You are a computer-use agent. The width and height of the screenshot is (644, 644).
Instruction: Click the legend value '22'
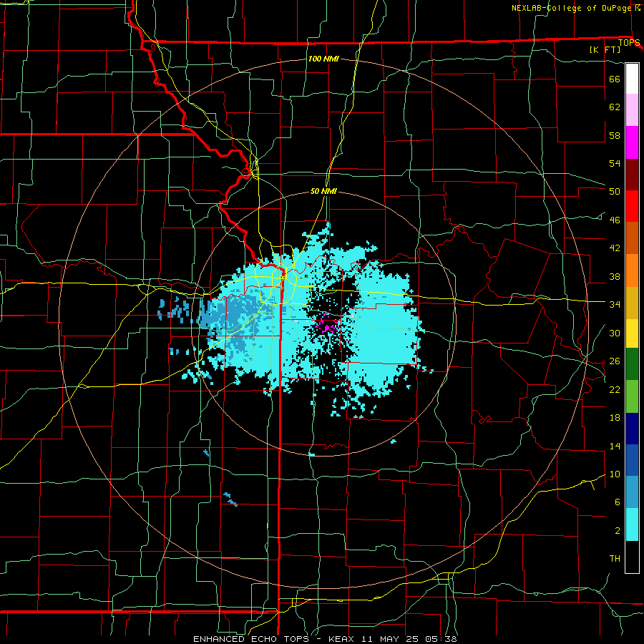615,389
